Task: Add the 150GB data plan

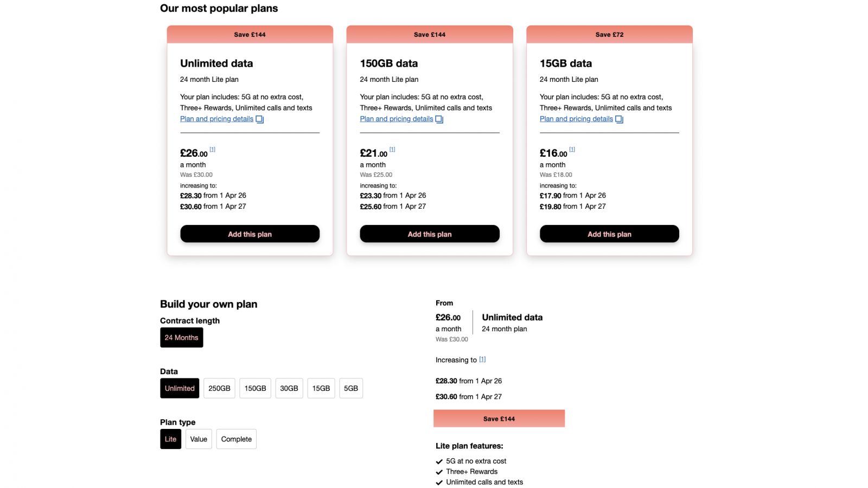Action: [x=430, y=234]
